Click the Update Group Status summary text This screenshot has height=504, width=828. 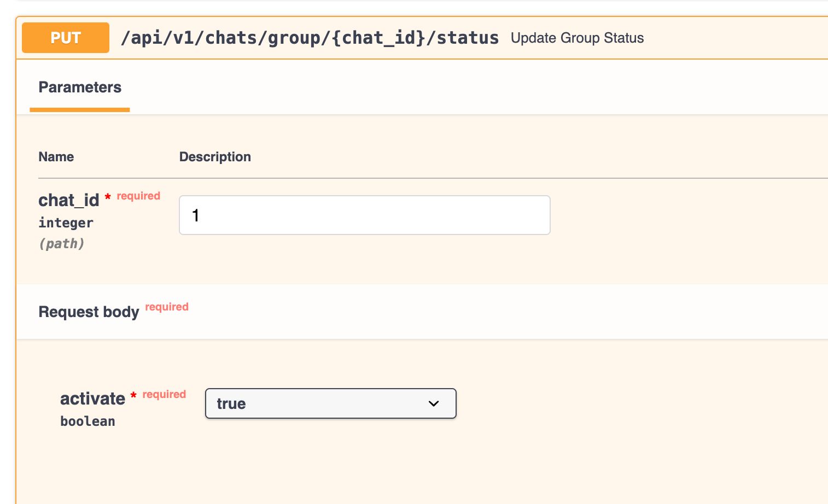[x=577, y=38]
